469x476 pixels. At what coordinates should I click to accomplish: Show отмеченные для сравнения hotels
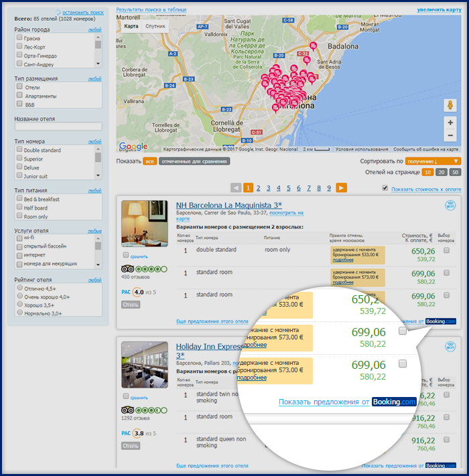pos(194,161)
